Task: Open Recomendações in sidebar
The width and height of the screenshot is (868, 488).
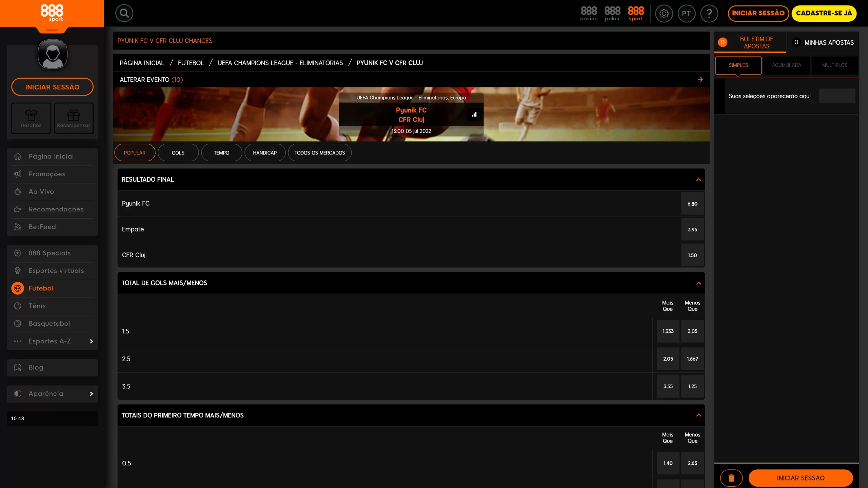Action: tap(52, 209)
